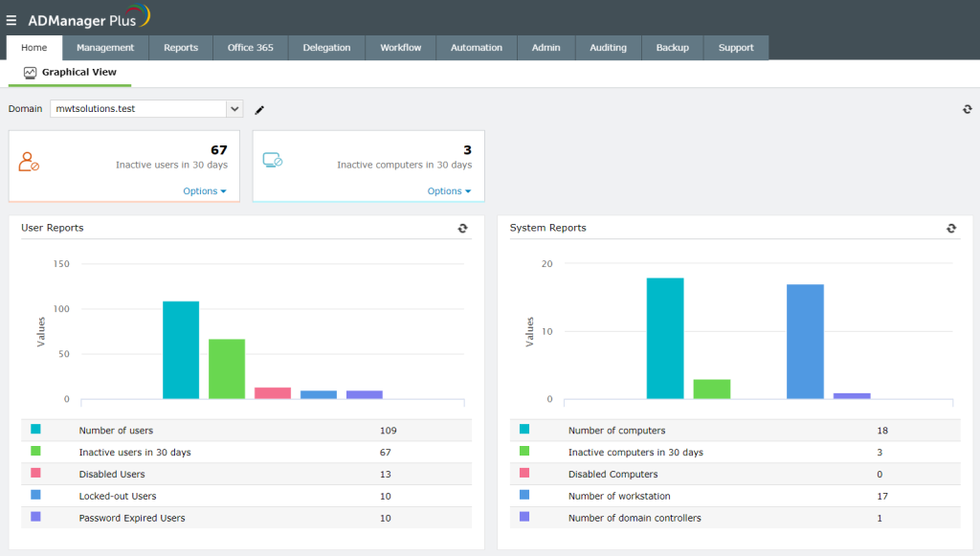980x556 pixels.
Task: Click the inactive computers monitor icon
Action: tap(273, 159)
